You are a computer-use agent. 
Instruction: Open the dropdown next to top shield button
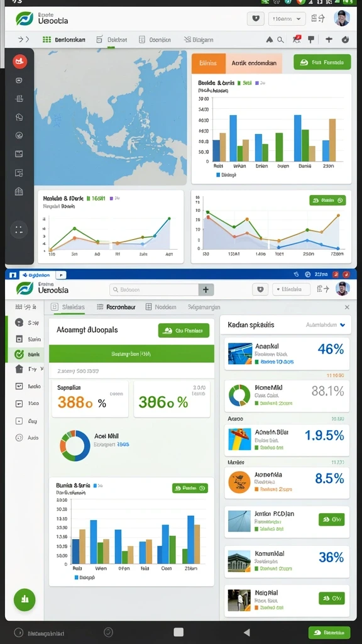point(287,18)
